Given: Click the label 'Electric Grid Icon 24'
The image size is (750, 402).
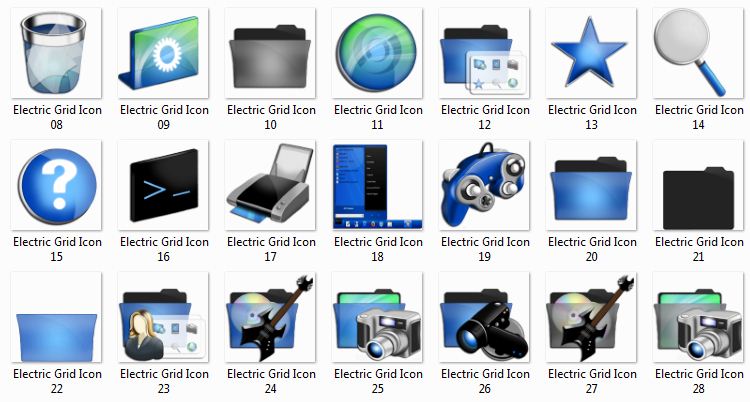Looking at the screenshot, I should (271, 381).
